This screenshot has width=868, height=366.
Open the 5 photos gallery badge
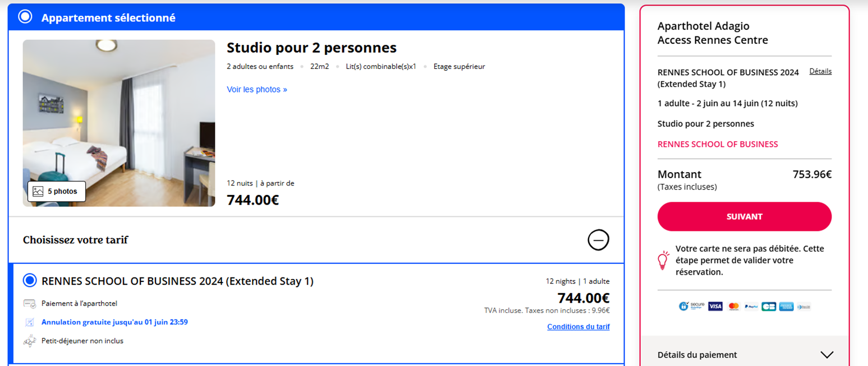(x=57, y=192)
